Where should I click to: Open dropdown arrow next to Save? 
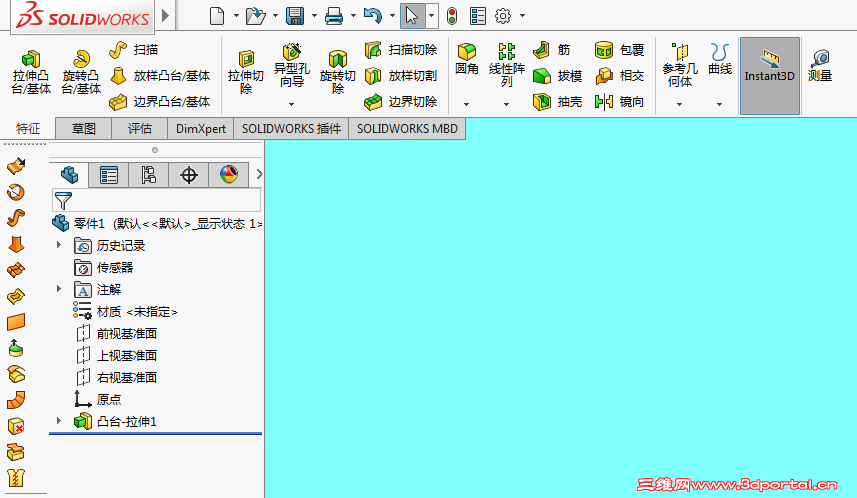coord(314,16)
